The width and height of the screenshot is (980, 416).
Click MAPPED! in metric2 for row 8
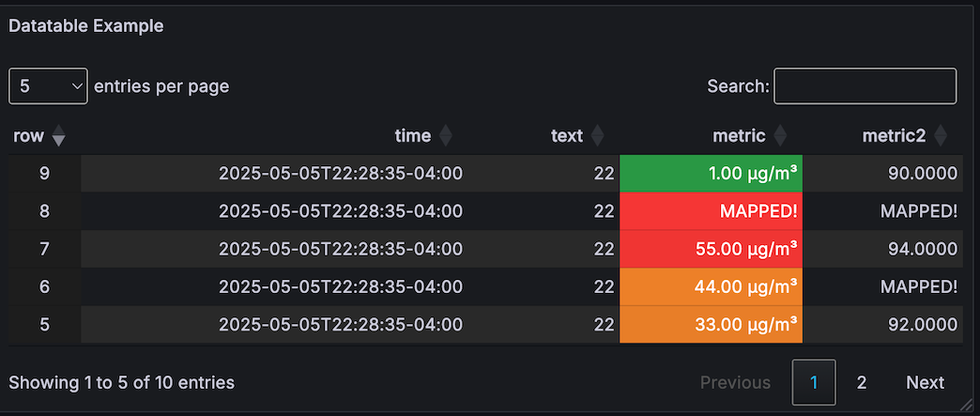pyautogui.click(x=919, y=211)
